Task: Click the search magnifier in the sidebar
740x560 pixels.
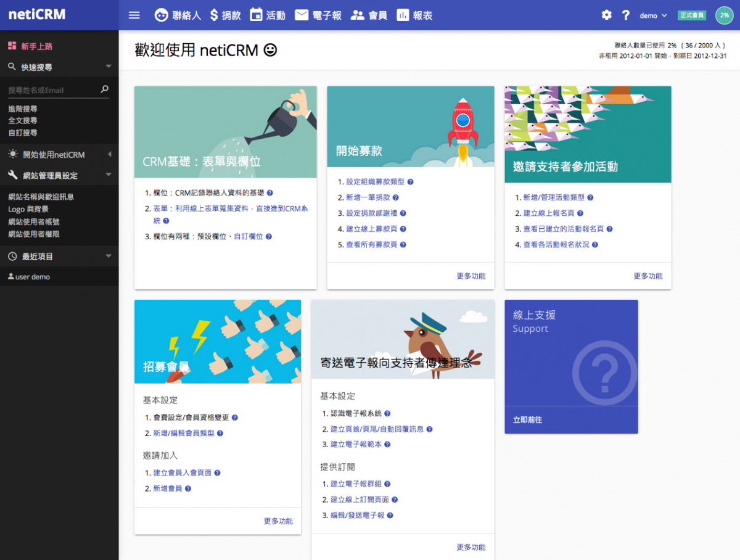Action: pyautogui.click(x=105, y=89)
